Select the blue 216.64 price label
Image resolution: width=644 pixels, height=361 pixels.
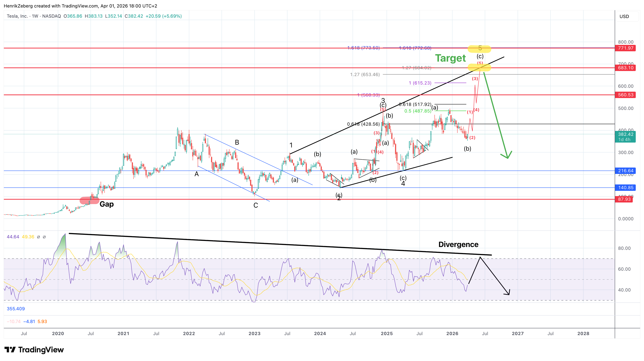[x=625, y=171]
